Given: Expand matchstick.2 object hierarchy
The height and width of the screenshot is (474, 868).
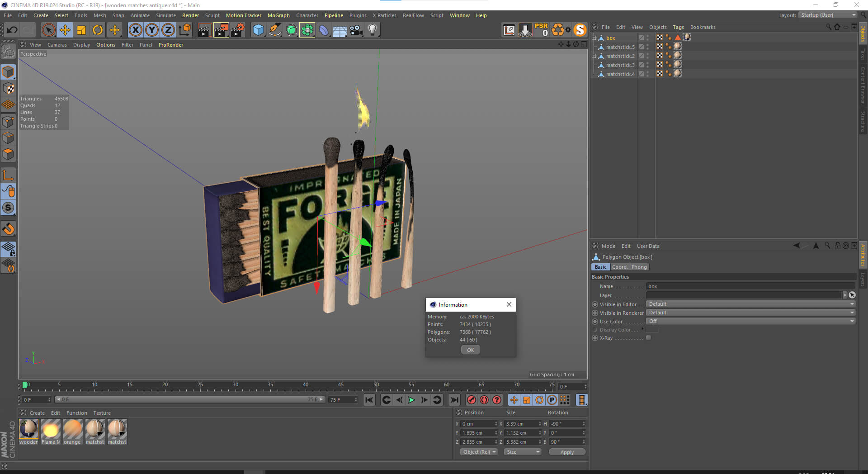Looking at the screenshot, I should point(594,56).
